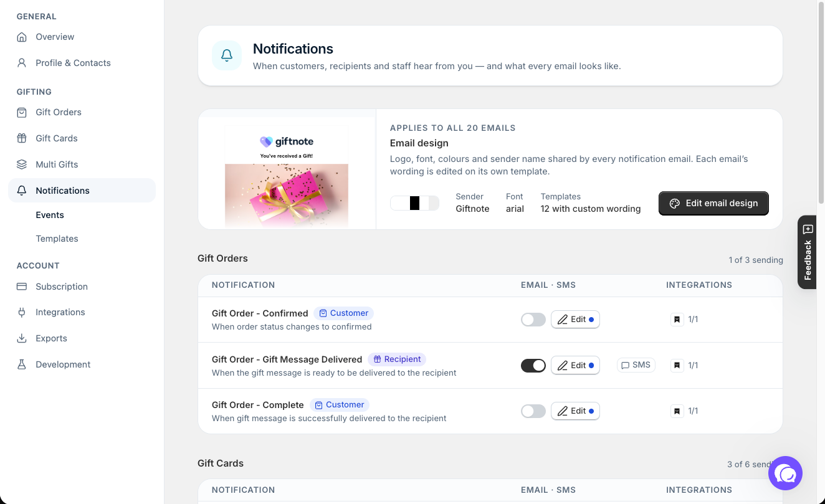Click the "Giftnote" sender value
This screenshot has width=825, height=504.
(472, 209)
